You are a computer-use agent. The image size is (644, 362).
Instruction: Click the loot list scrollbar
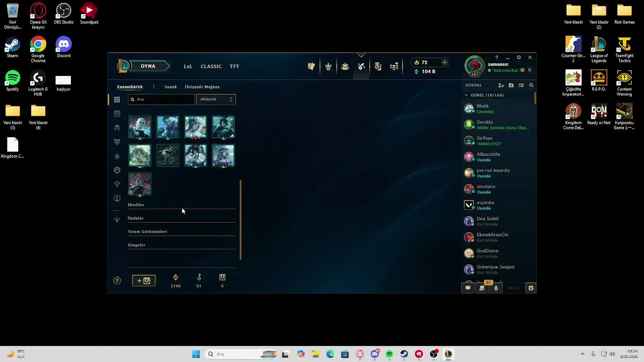pos(240,220)
